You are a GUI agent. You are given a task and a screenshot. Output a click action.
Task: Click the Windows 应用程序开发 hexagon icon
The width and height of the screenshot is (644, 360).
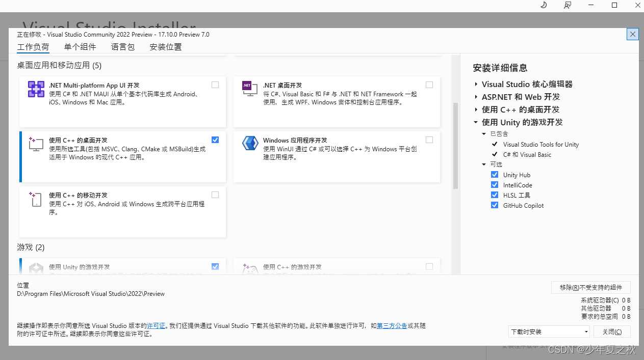[250, 144]
